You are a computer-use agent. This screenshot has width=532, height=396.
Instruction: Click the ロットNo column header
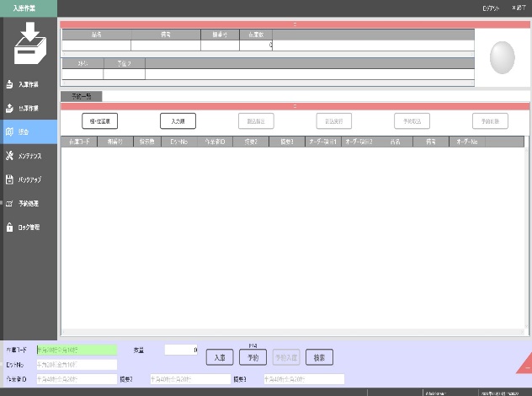pos(179,142)
